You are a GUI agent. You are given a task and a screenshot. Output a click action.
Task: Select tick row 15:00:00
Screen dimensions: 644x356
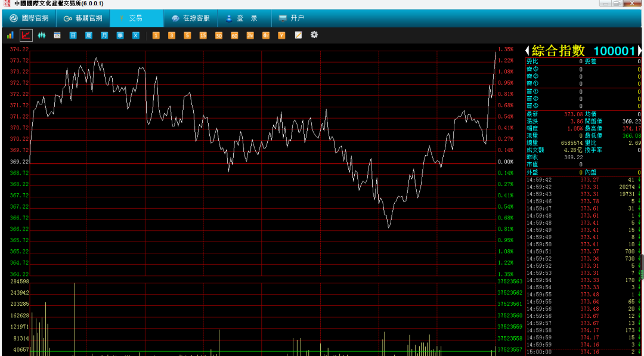coord(583,351)
